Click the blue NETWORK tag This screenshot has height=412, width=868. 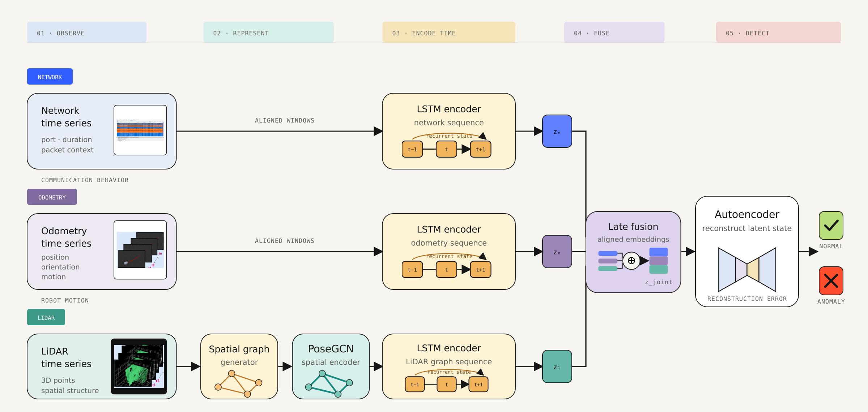(x=50, y=77)
